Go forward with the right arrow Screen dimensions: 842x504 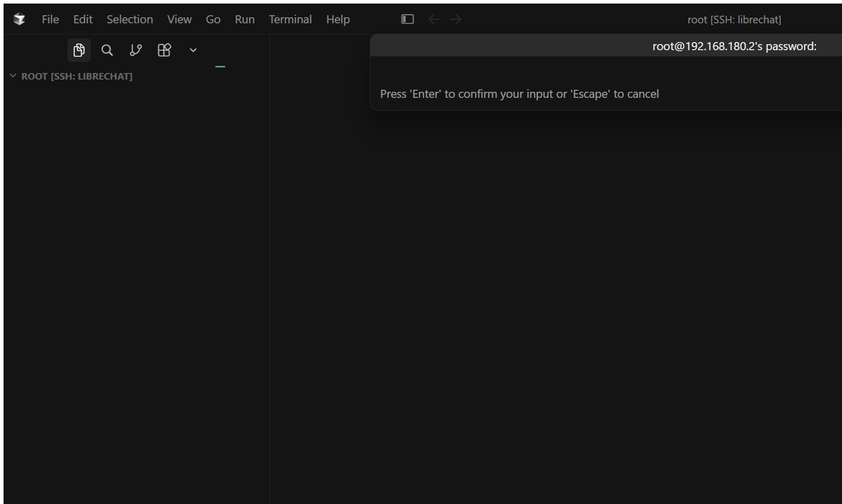click(456, 19)
